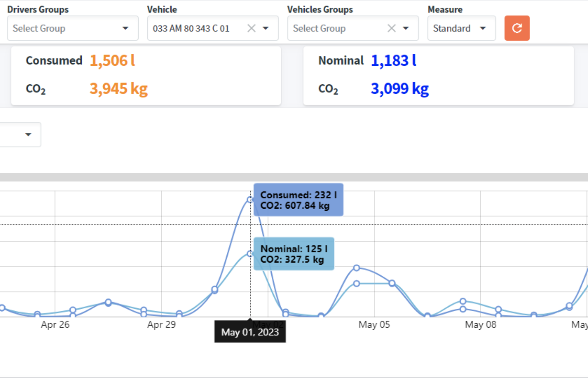
Task: Expand the unlabeled dropdown below the summary cards
Action: point(27,134)
